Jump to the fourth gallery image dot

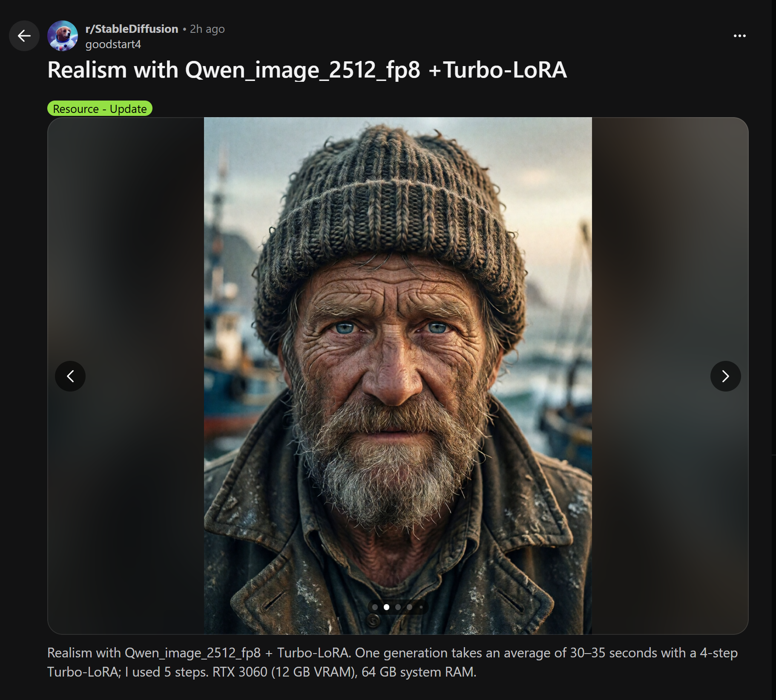(x=409, y=607)
